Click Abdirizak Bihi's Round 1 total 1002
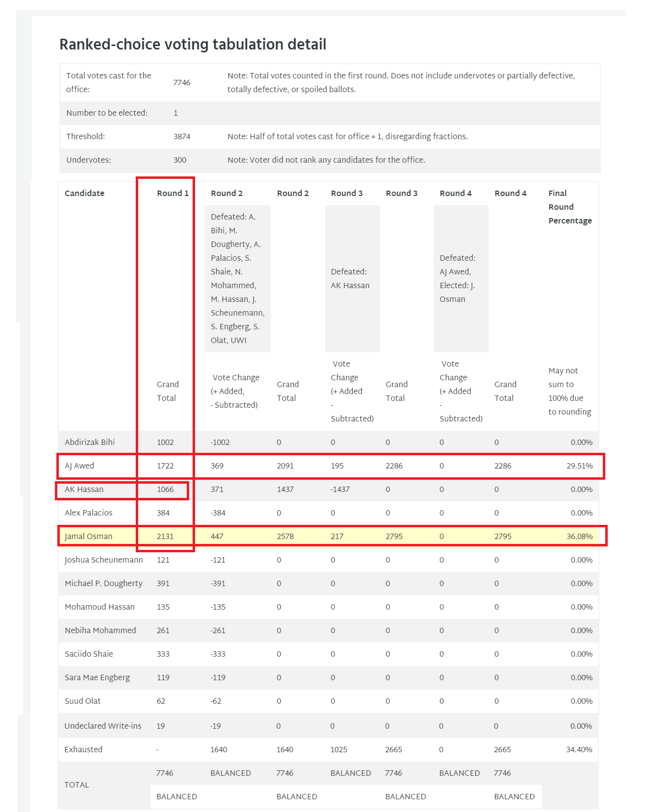 click(165, 442)
